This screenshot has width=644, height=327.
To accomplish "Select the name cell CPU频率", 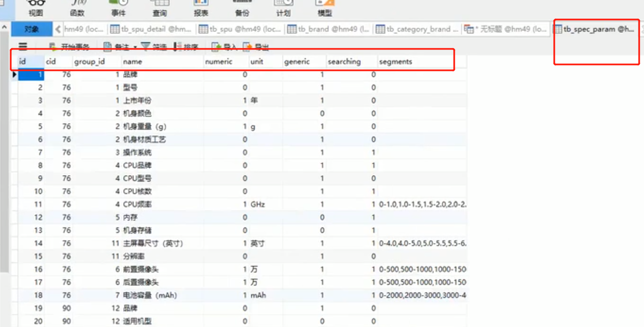I will click(163, 204).
